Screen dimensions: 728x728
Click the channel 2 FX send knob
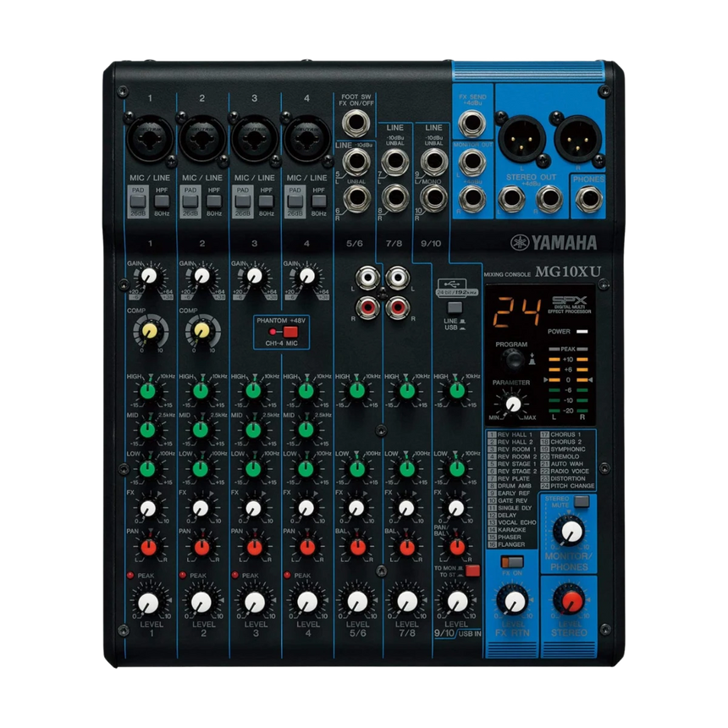(201, 509)
